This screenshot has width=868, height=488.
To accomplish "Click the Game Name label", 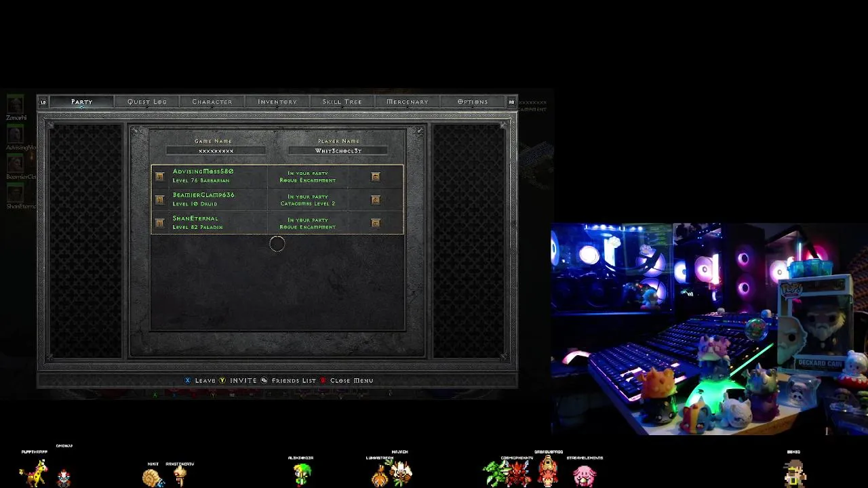I will [214, 141].
